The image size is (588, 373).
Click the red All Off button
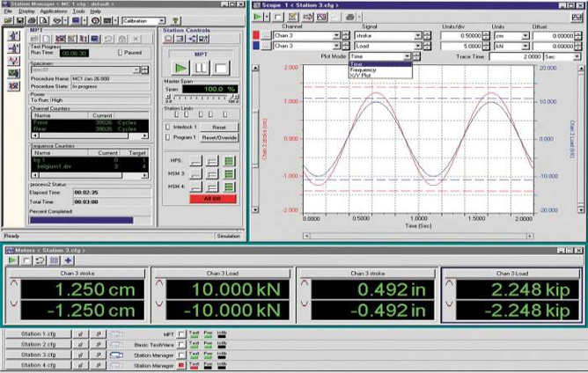(211, 199)
